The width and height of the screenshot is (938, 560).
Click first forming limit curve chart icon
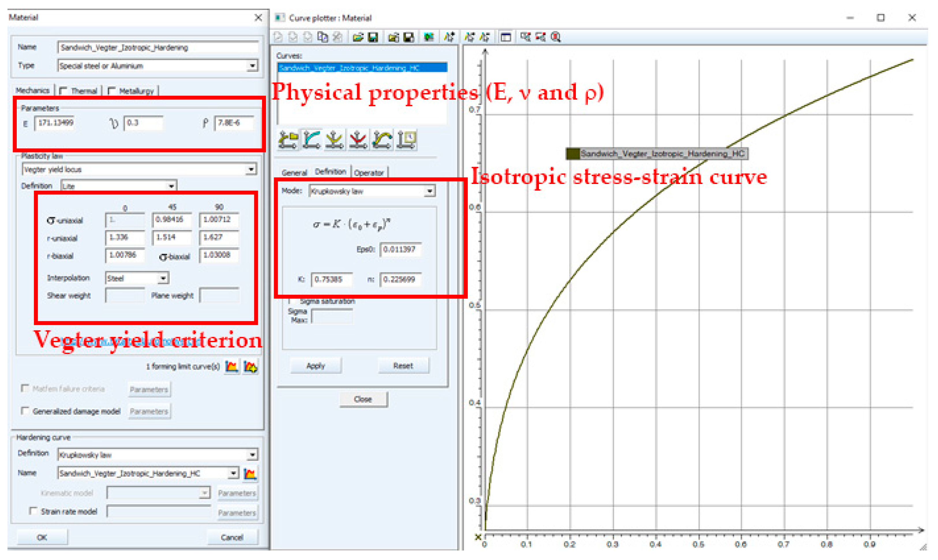[x=232, y=367]
